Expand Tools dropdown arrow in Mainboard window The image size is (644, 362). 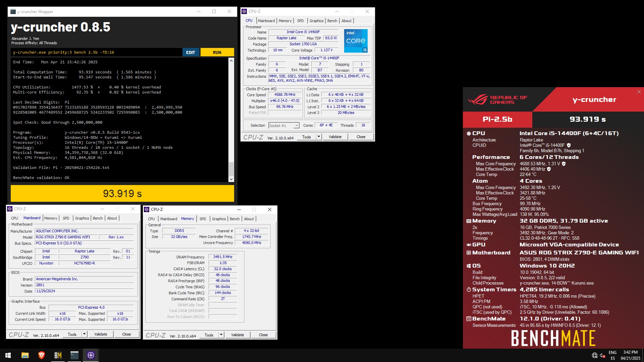84,334
